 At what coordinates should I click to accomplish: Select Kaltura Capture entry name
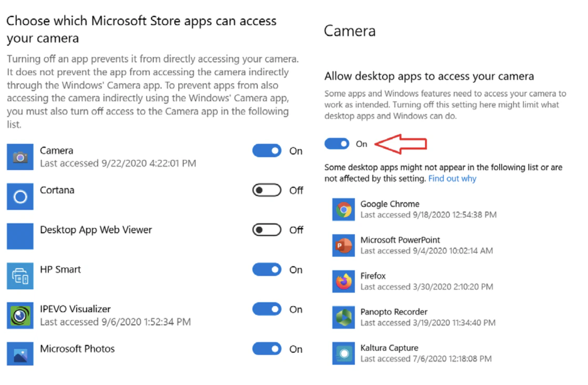[389, 348]
